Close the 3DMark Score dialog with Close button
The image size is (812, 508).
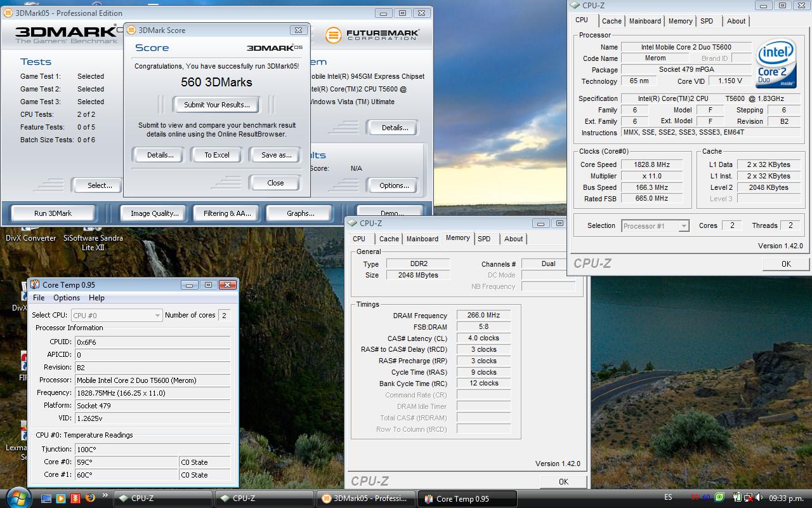coord(275,183)
